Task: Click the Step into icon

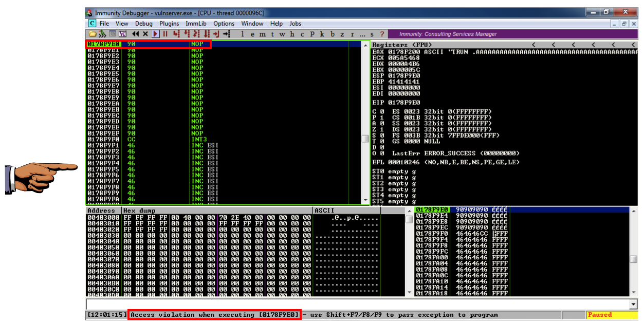Action: point(176,34)
